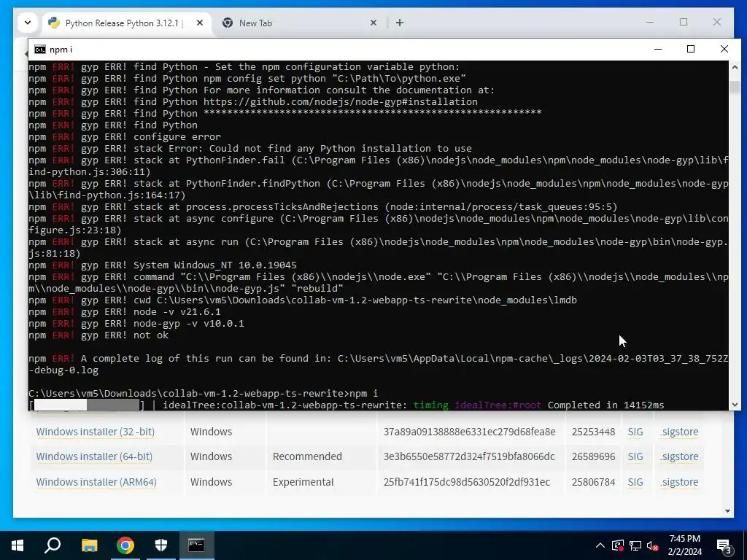Show hidden system tray icons
Image resolution: width=747 pixels, height=560 pixels.
pos(600,545)
